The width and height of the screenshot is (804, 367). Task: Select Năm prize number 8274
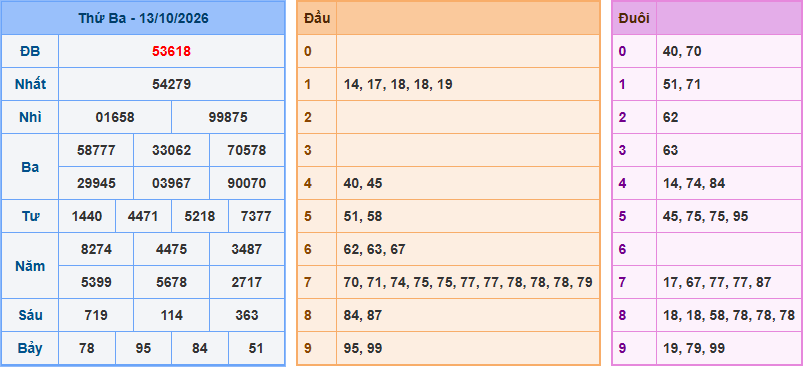pos(96,249)
